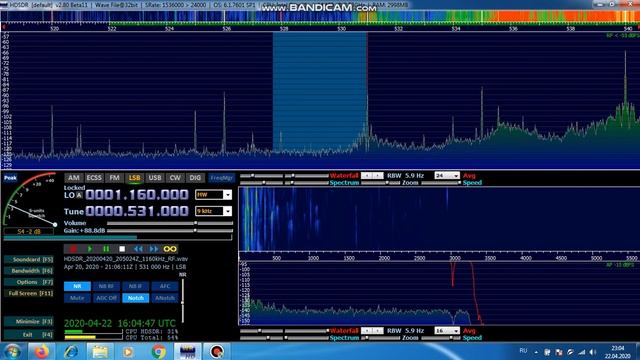
Task: Click the WAV playback position progress bar
Action: pos(118,237)
